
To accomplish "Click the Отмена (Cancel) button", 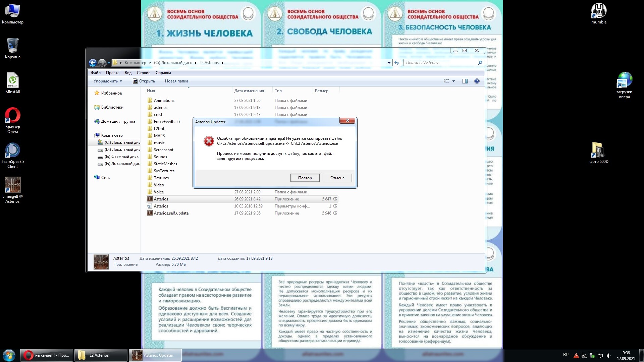I will tap(337, 178).
